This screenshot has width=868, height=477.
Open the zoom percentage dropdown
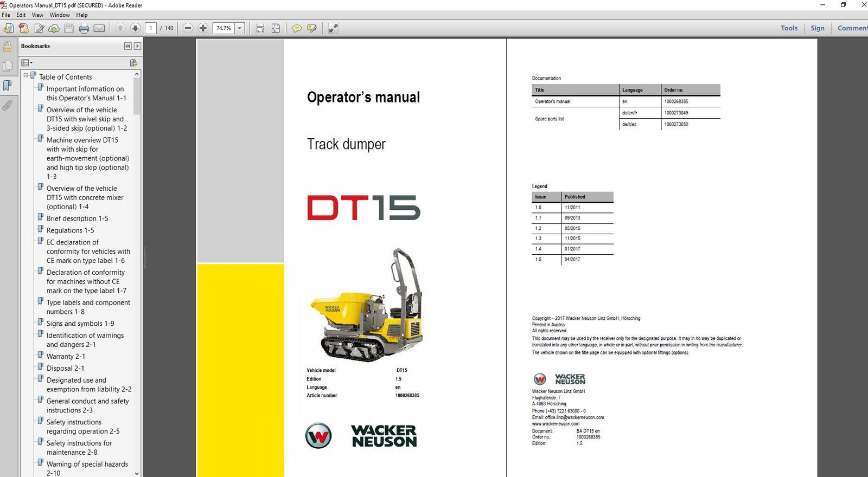point(240,28)
